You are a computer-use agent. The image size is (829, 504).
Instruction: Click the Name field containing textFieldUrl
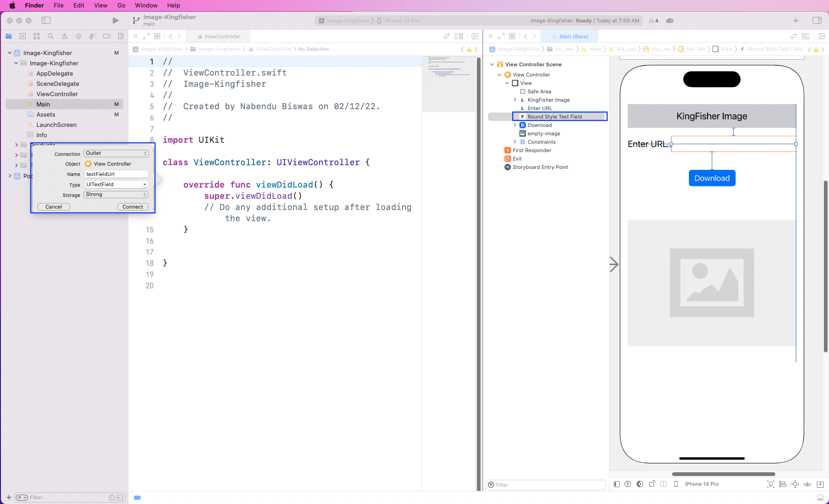(116, 174)
